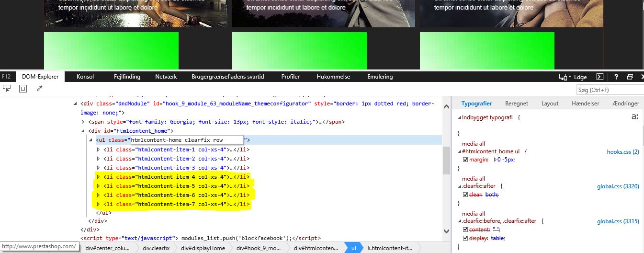Viewport: 644px width, 253px height.
Task: Open the Konsol tab
Action: coord(85,77)
